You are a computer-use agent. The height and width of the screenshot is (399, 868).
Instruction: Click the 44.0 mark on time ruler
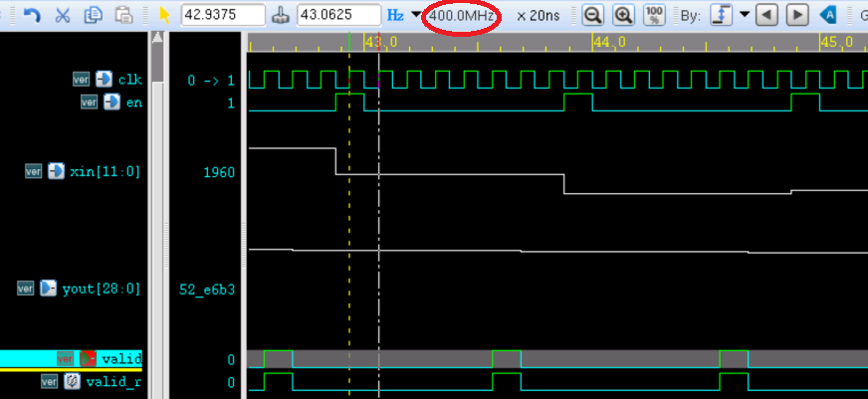tap(608, 42)
